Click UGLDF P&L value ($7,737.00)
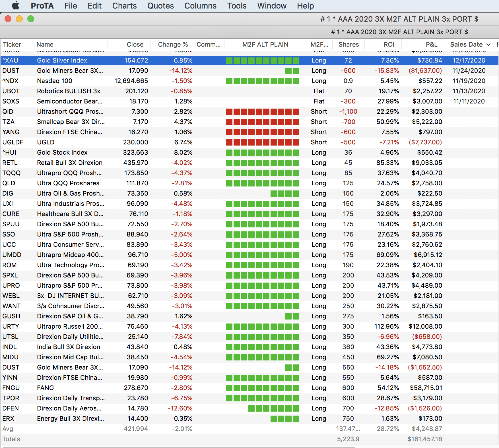 tap(425, 142)
